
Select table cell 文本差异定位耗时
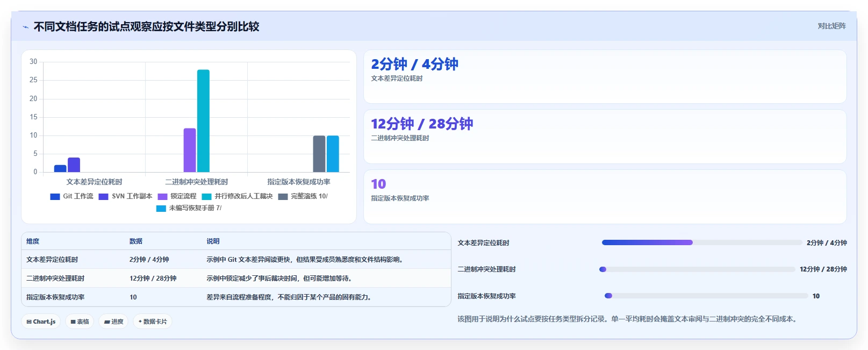(52, 260)
